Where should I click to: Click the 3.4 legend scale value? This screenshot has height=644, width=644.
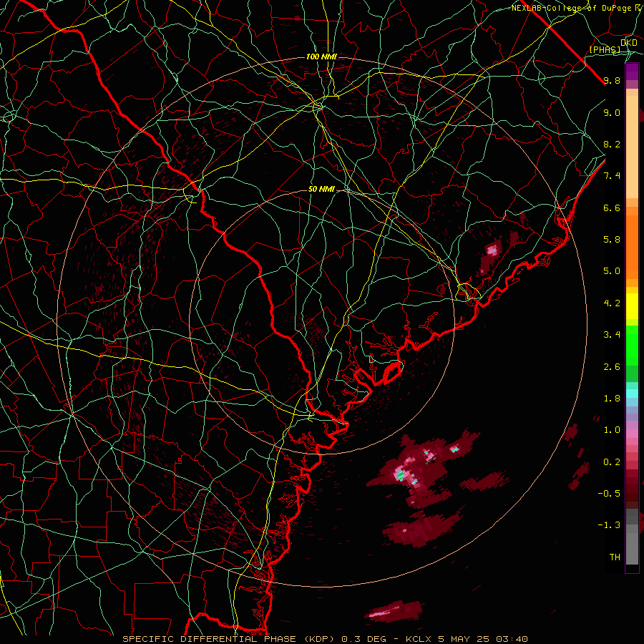coord(612,335)
